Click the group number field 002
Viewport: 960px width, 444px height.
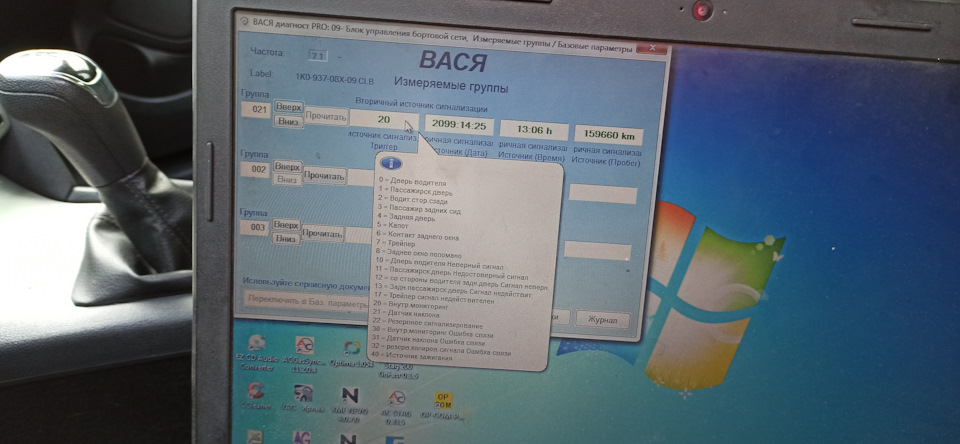(x=255, y=170)
